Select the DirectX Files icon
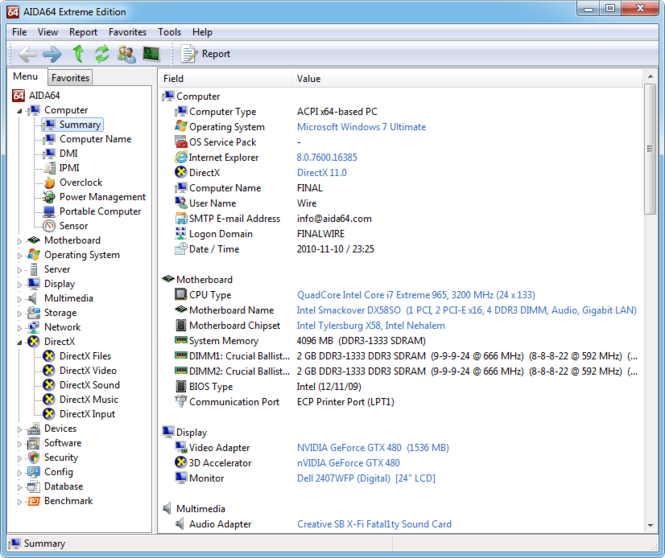The image size is (665, 558). tap(49, 356)
